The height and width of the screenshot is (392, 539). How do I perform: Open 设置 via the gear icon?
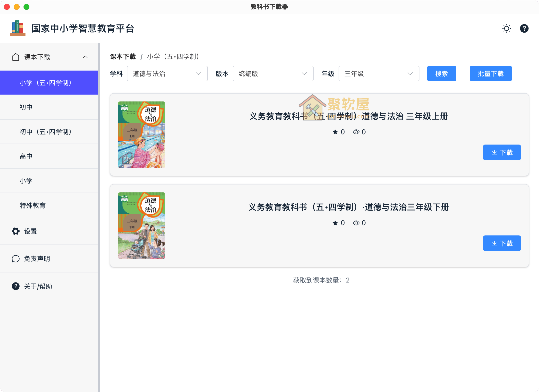(x=15, y=231)
